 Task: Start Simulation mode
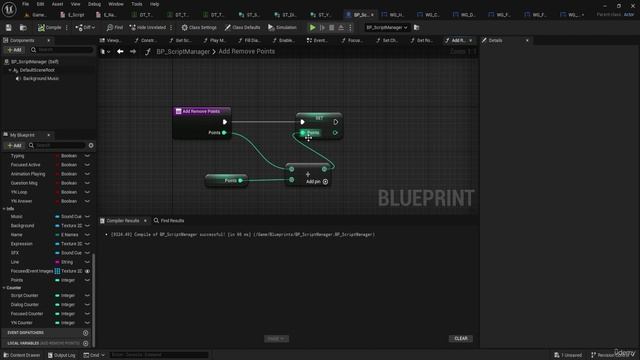[282, 28]
